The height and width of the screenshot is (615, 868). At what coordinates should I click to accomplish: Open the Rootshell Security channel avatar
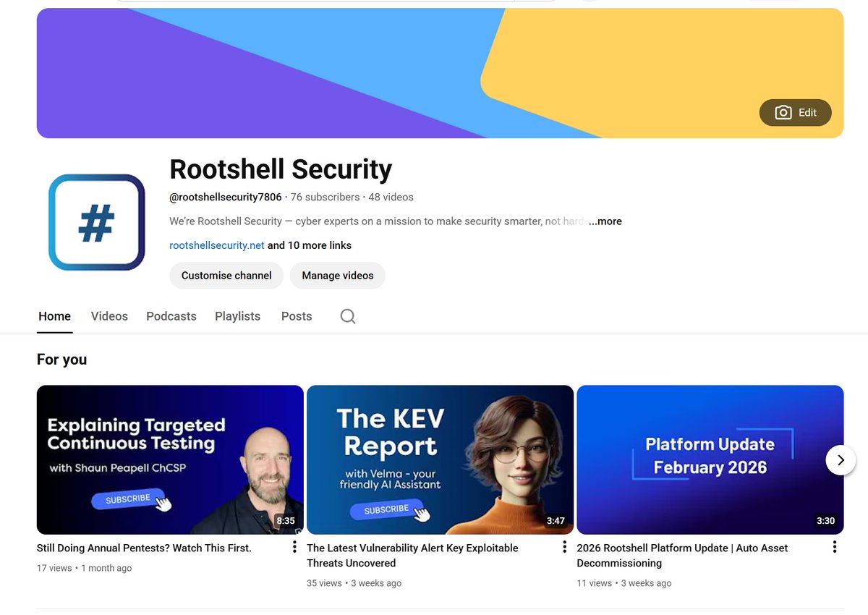tap(97, 222)
